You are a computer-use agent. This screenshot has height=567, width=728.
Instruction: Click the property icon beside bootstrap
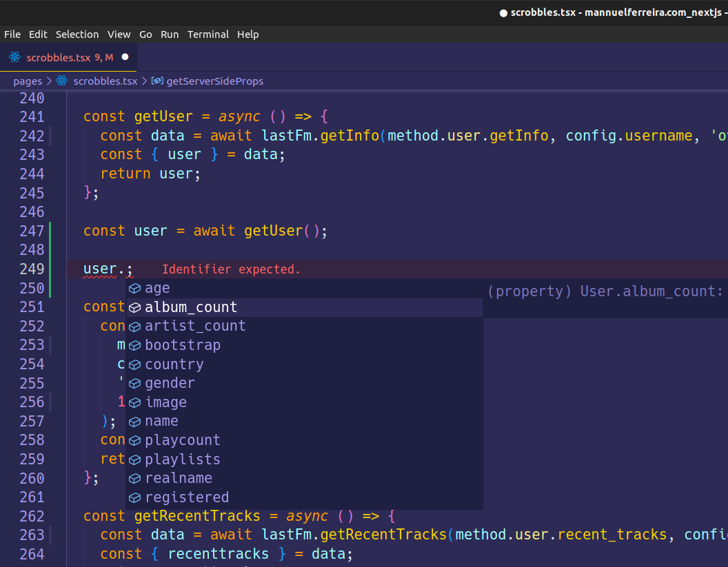pos(134,346)
